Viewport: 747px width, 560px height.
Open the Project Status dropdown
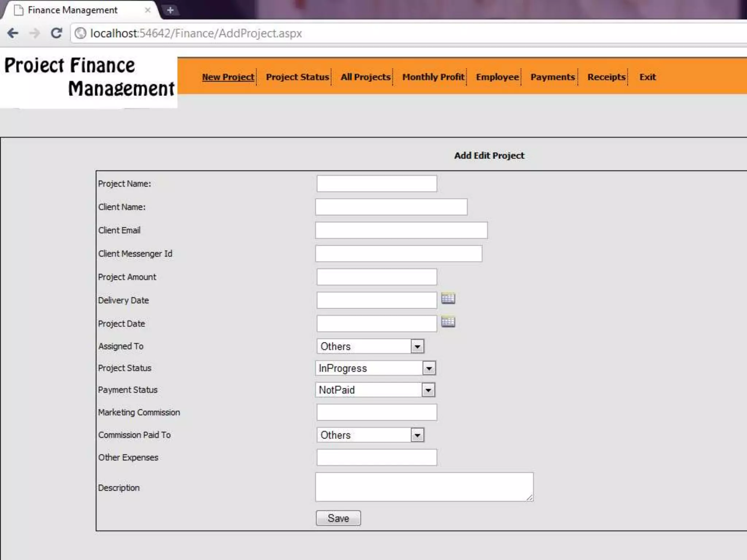(429, 368)
